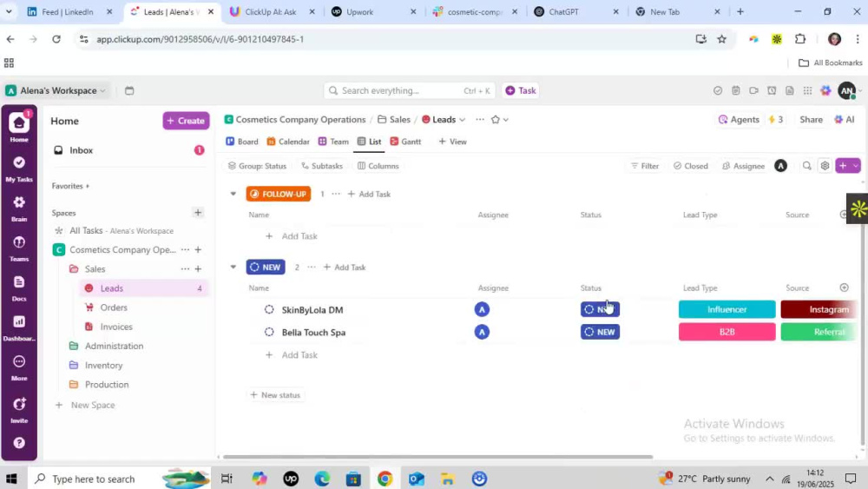Open My Tasks in left rail
This screenshot has height=489, width=868.
pos(19,169)
